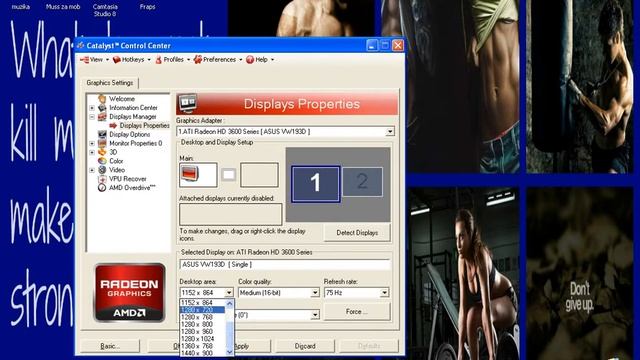This screenshot has width=640, height=360.
Task: Choose 1280 x 1024 resolution
Action: coord(202,339)
